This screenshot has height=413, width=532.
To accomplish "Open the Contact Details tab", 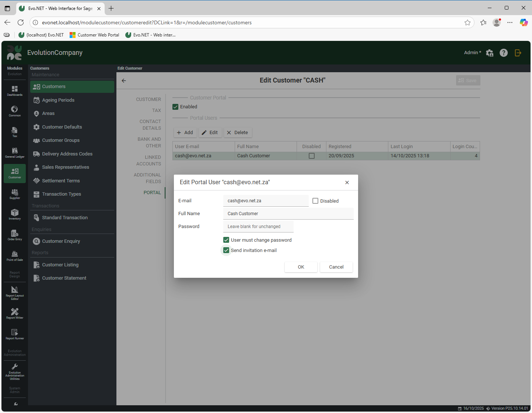I will [x=150, y=125].
